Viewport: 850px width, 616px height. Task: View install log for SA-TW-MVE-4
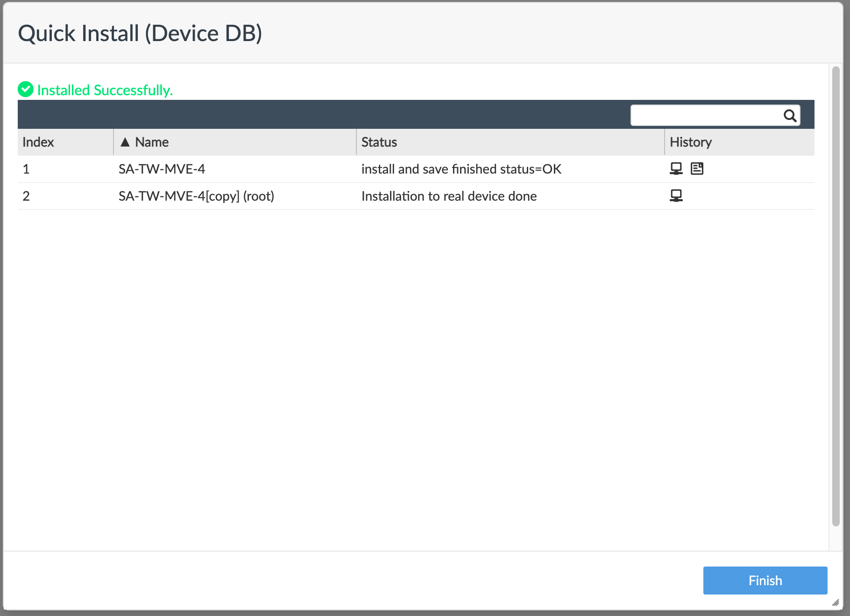click(x=698, y=168)
